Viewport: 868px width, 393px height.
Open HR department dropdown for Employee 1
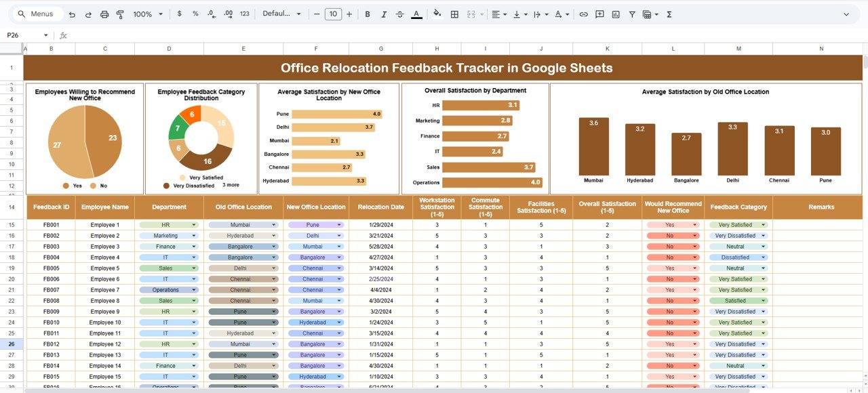[x=193, y=225]
